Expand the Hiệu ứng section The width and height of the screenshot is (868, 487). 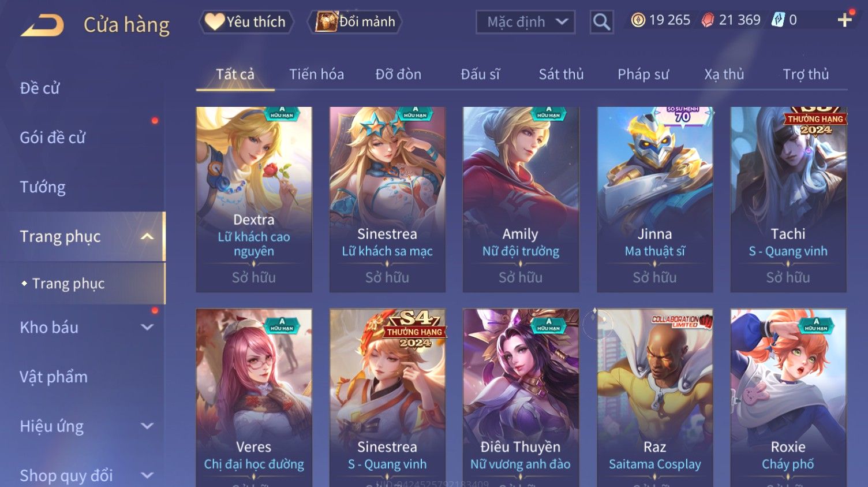point(147,426)
